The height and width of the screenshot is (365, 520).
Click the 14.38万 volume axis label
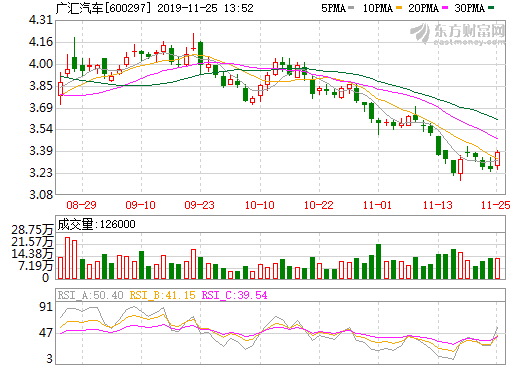(32, 254)
